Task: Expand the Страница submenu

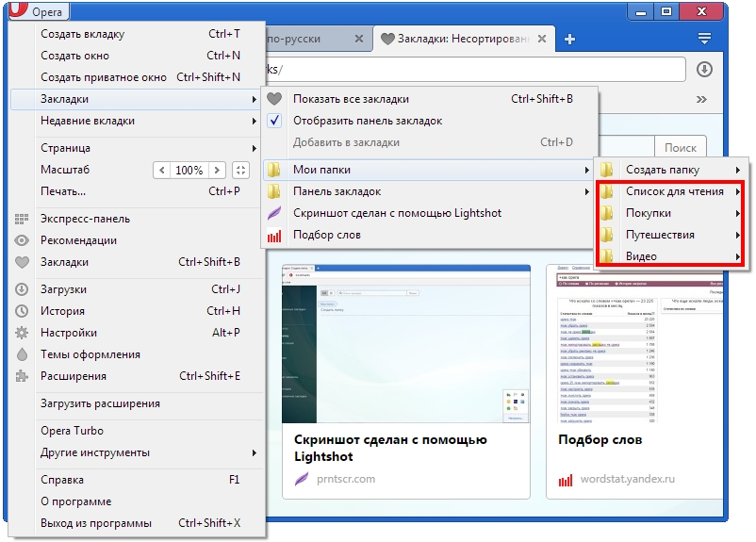Action: (x=138, y=148)
